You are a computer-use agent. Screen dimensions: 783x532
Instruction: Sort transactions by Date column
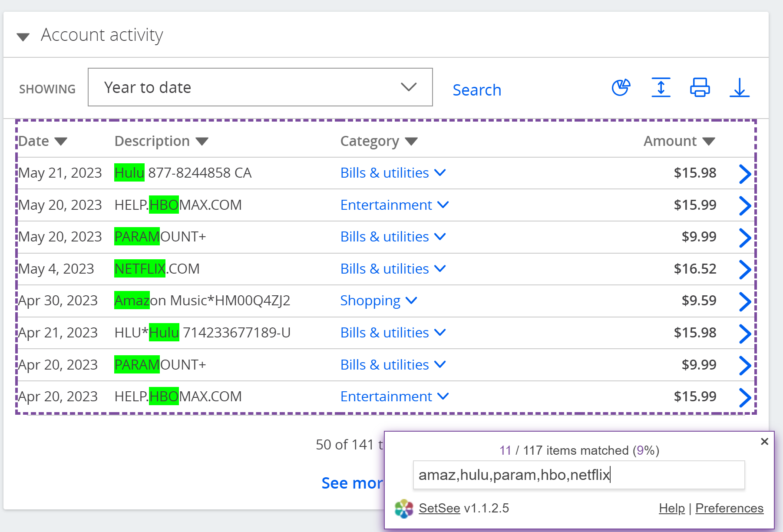coord(43,141)
